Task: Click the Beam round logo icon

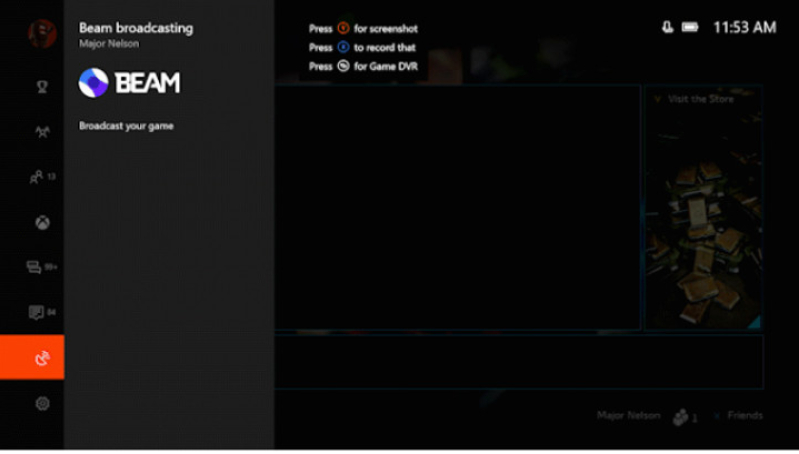Action: [x=93, y=83]
